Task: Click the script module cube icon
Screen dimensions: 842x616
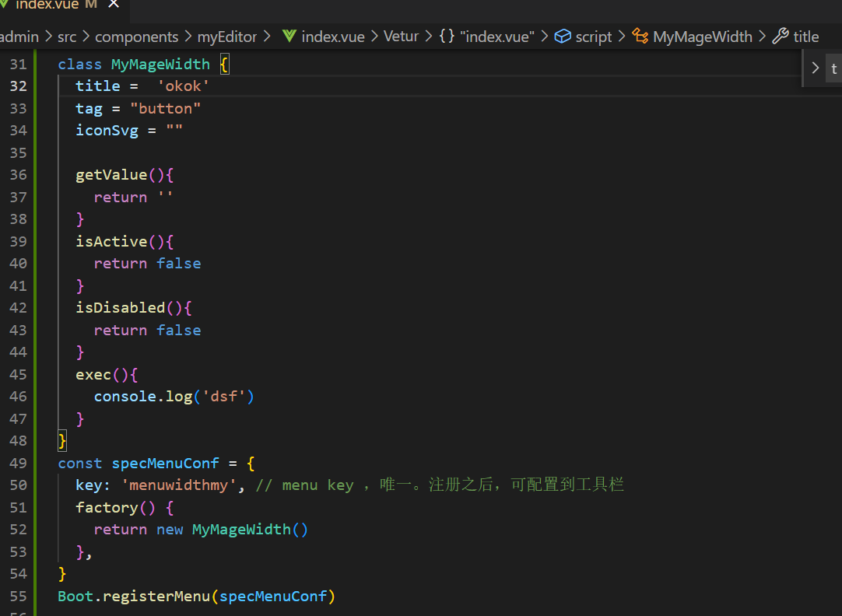Action: click(563, 36)
